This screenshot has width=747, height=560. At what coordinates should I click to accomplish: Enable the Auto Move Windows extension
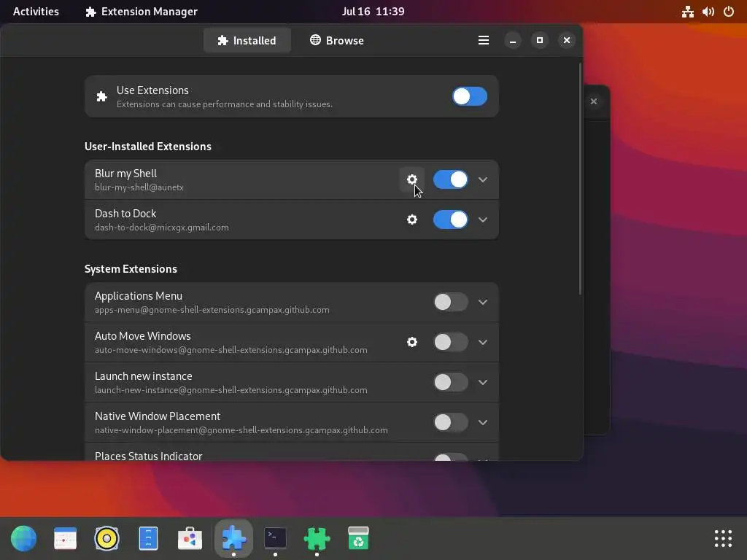pyautogui.click(x=451, y=342)
